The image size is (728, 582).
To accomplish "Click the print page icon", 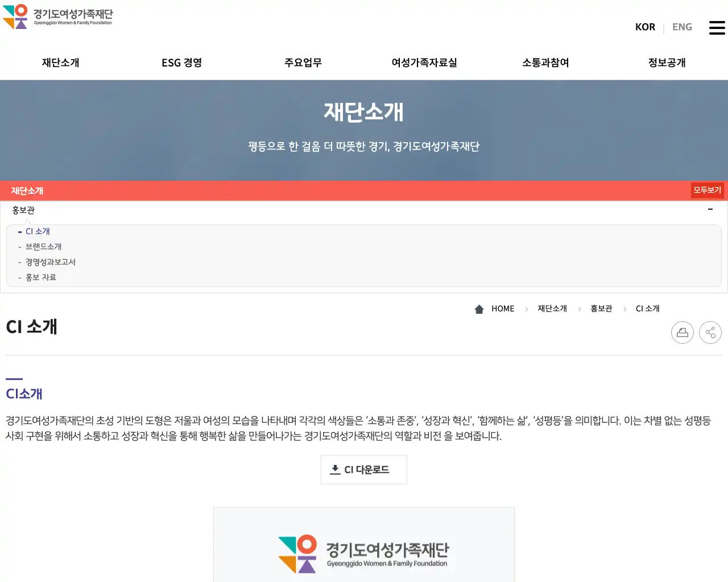I will pyautogui.click(x=682, y=332).
